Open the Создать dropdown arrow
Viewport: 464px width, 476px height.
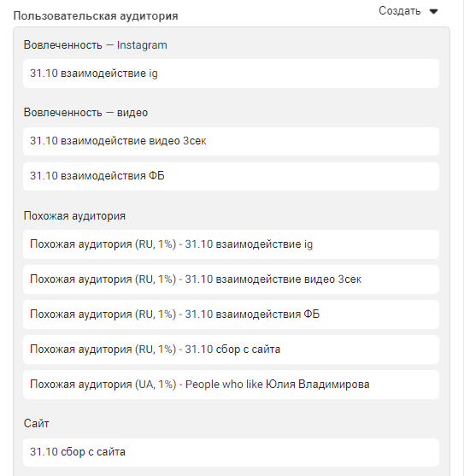point(433,11)
